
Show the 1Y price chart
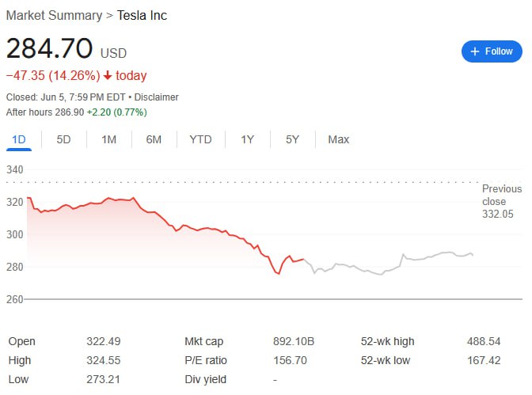[x=247, y=140]
